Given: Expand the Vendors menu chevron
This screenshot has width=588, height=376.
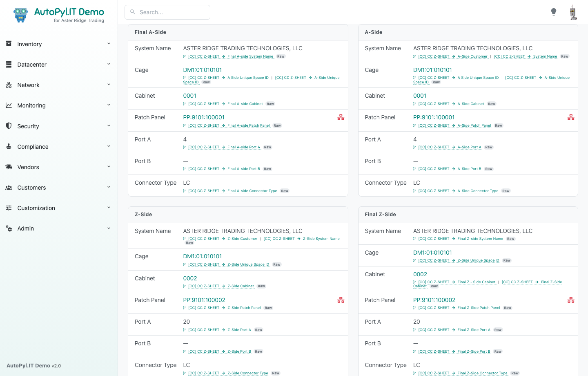Looking at the screenshot, I should (x=109, y=167).
